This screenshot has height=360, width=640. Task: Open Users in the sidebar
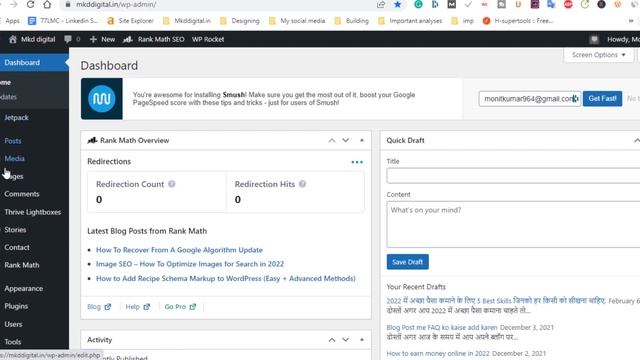(x=13, y=324)
